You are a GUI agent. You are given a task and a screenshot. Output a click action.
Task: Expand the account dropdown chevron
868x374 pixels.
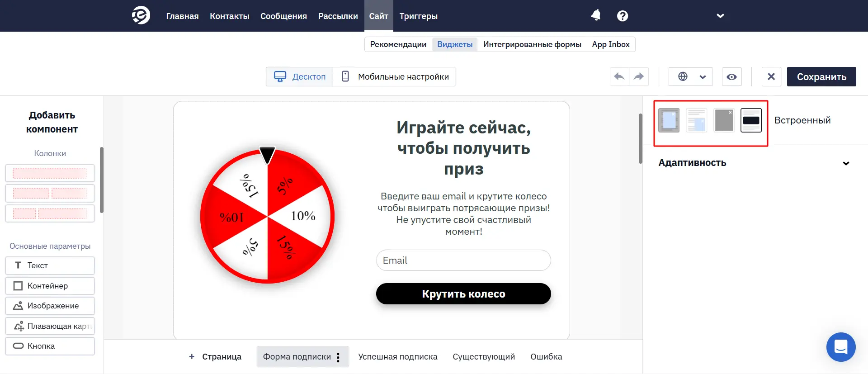coord(720,16)
